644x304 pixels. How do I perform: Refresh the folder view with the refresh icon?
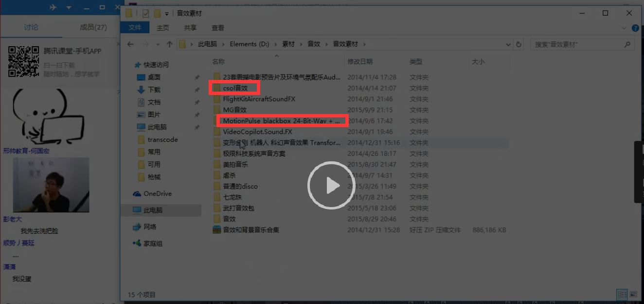click(x=519, y=44)
